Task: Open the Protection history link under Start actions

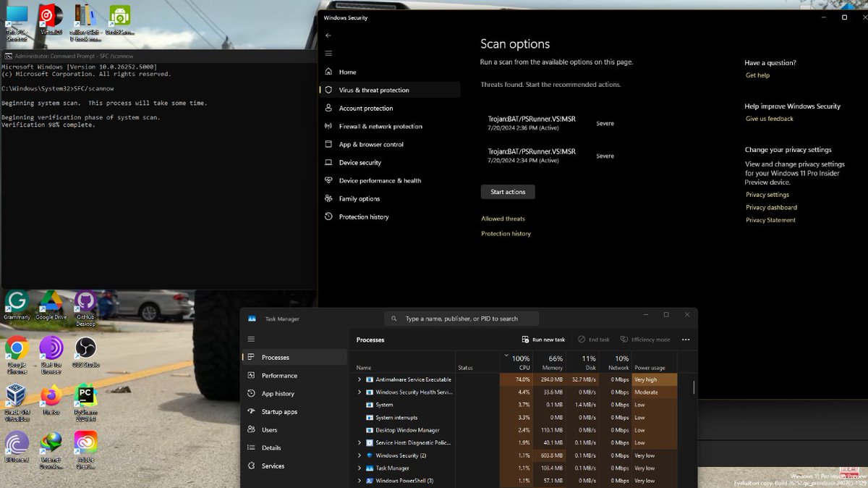Action: click(506, 234)
